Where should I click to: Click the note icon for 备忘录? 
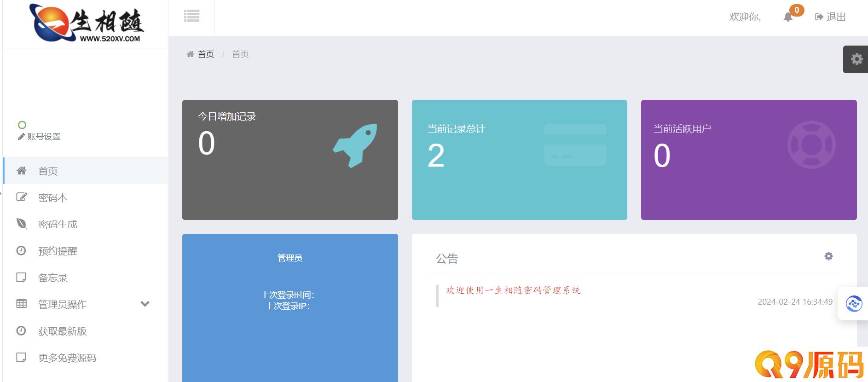(x=21, y=277)
